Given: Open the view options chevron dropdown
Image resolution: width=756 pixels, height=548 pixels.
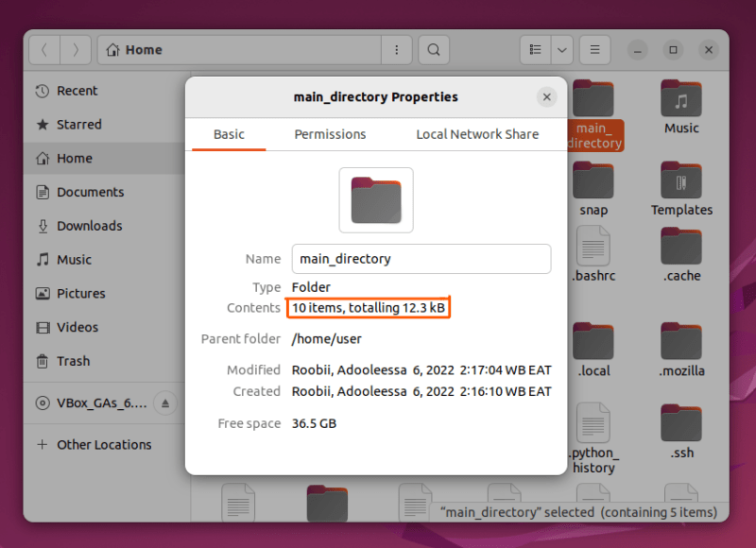Looking at the screenshot, I should tap(561, 49).
